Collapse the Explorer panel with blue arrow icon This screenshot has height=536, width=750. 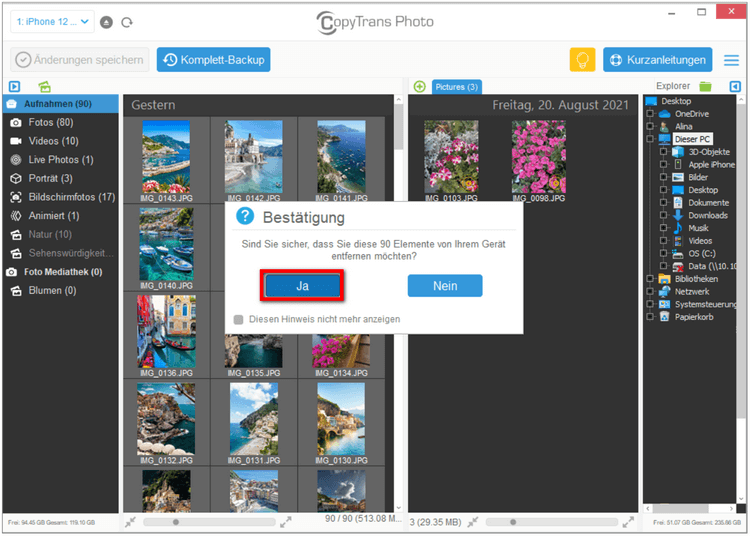(x=735, y=87)
